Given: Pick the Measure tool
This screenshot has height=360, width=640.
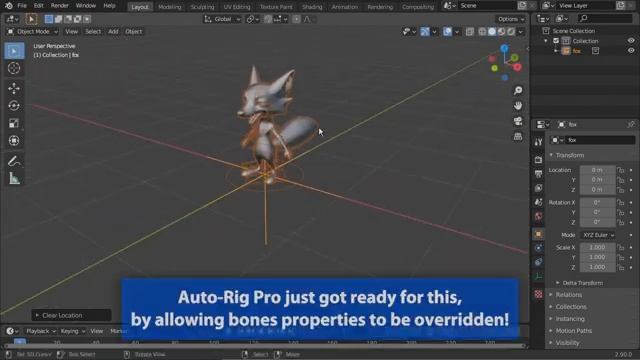Looking at the screenshot, I should pos(14,178).
